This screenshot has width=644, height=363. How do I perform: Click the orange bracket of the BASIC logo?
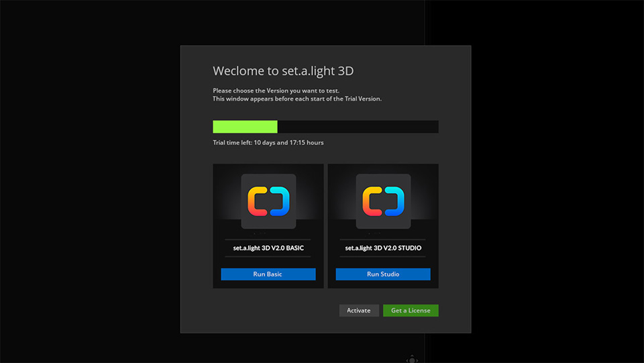[x=257, y=201]
